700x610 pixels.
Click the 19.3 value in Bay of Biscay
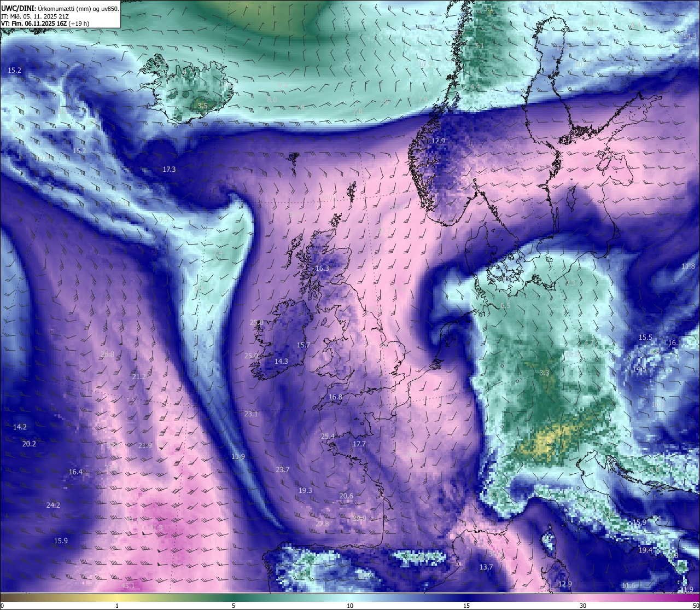coord(305,491)
